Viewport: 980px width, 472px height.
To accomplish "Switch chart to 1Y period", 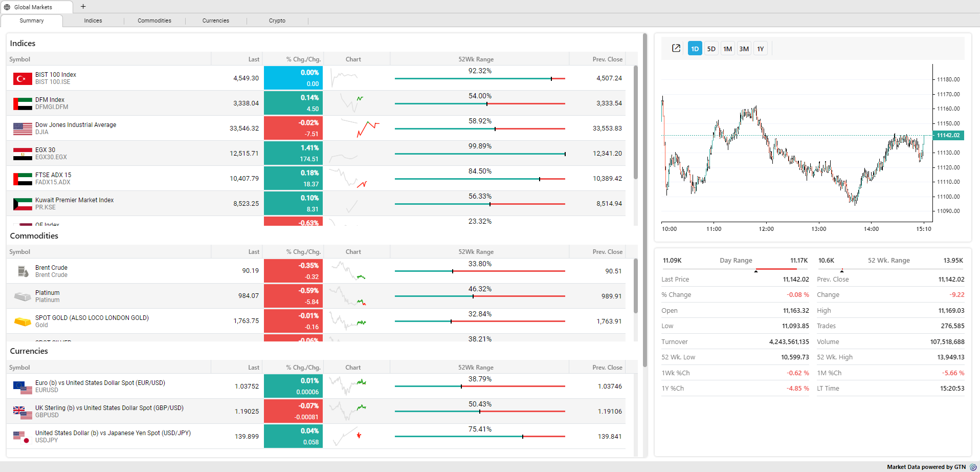I will tap(760, 49).
